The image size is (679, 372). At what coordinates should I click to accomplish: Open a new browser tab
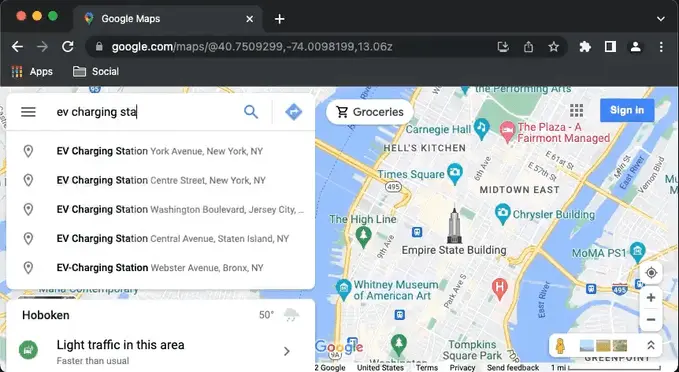point(279,19)
